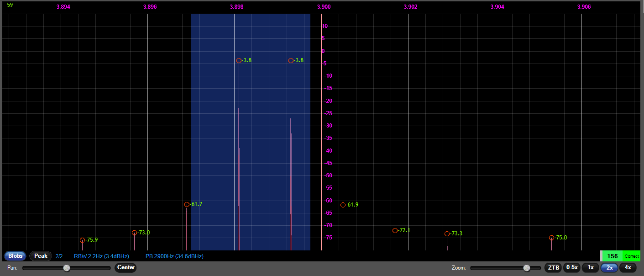Select the right -3.8 peak marker

(x=291, y=60)
